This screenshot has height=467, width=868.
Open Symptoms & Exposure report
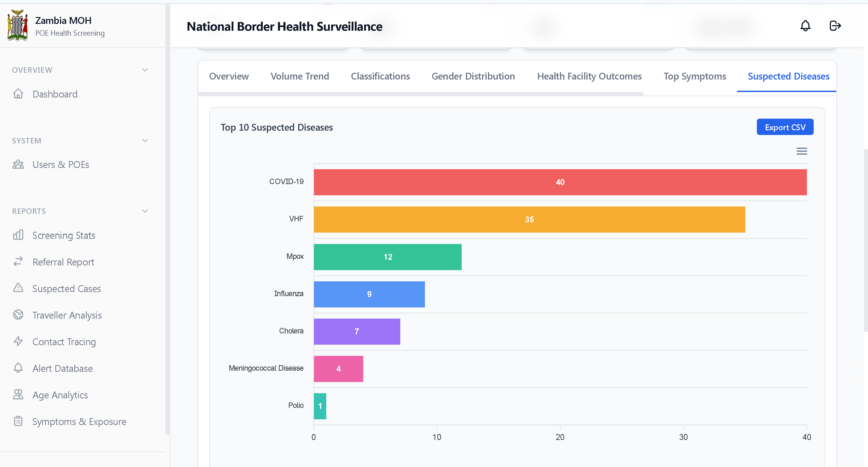tap(79, 422)
